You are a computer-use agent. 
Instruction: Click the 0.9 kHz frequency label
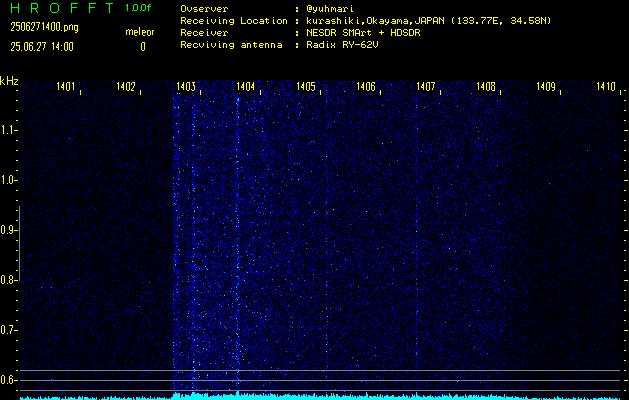coord(7,230)
